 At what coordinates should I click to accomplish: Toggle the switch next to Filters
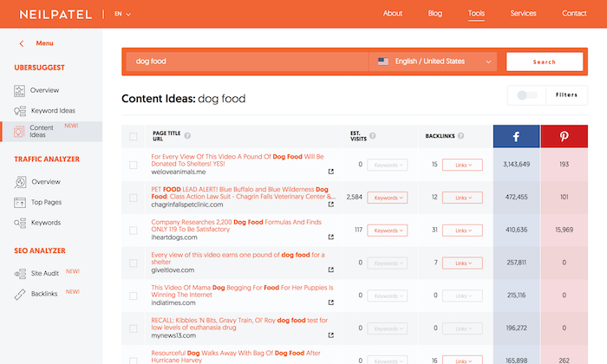[526, 95]
